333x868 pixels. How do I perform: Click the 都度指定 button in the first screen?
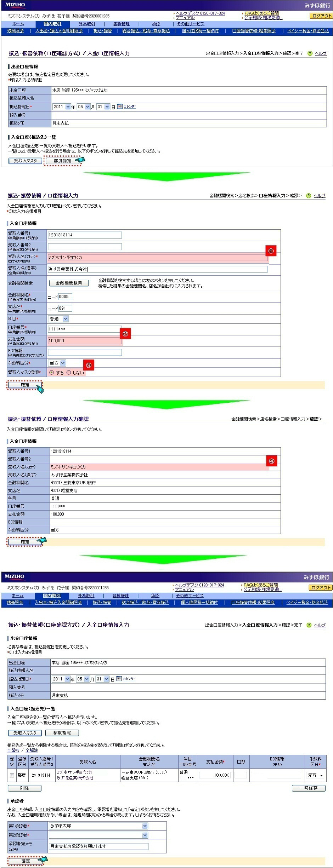[63, 161]
